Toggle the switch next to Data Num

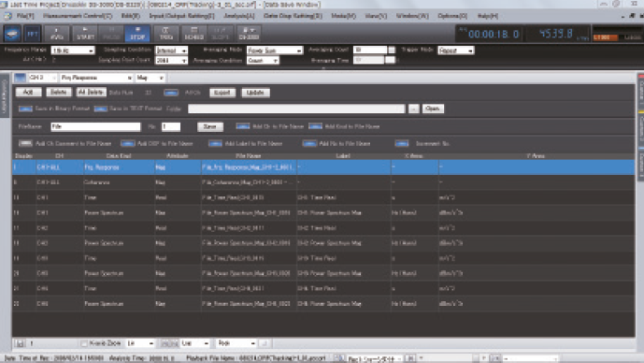(x=171, y=93)
